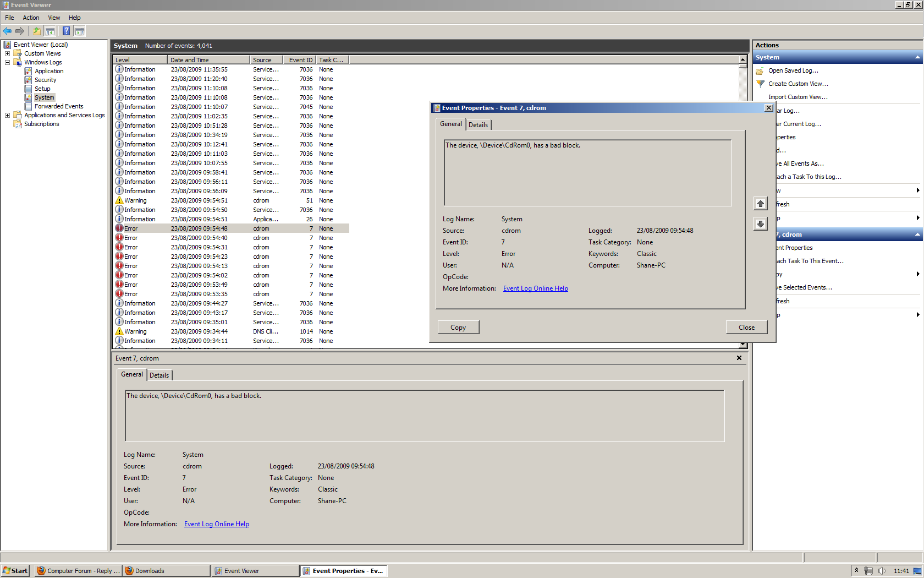Click next event down arrow in dialog

(760, 223)
